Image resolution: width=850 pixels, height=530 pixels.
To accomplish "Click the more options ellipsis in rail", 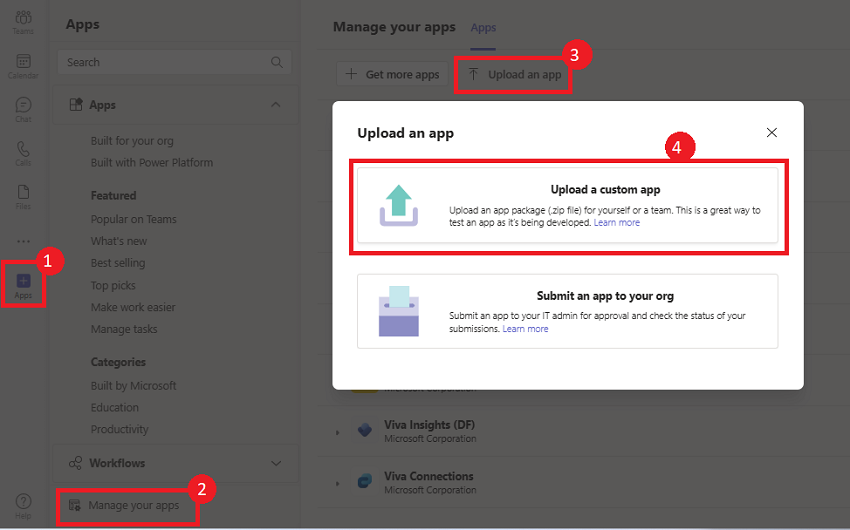I will [23, 241].
